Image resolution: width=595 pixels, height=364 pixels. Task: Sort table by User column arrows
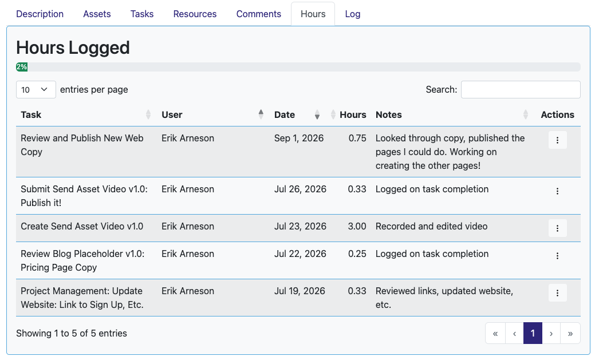click(x=261, y=114)
